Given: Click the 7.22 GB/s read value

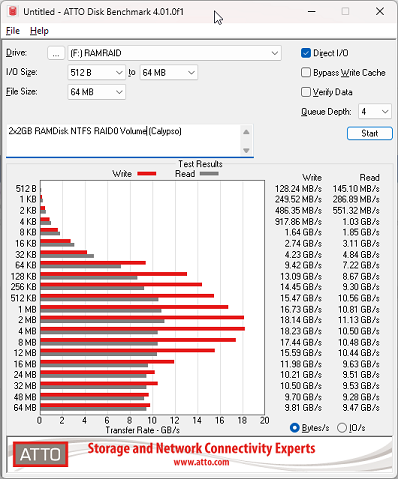Looking at the screenshot, I should (361, 265).
